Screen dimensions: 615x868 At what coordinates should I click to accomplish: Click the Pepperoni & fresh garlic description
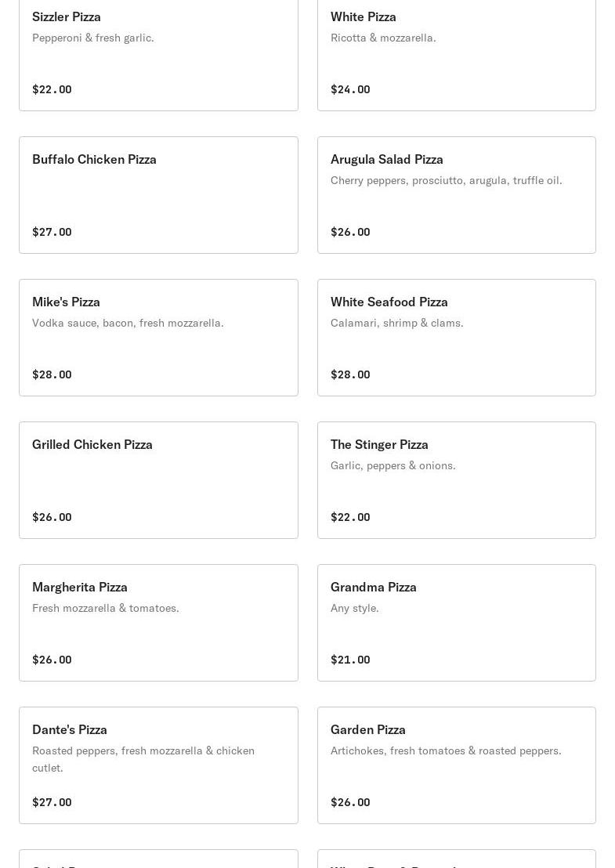92,38
